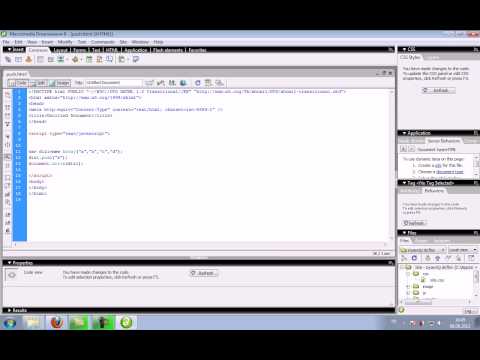Click Refresh button in Tag inspector panel
This screenshot has height=360, width=480.
click(414, 223)
